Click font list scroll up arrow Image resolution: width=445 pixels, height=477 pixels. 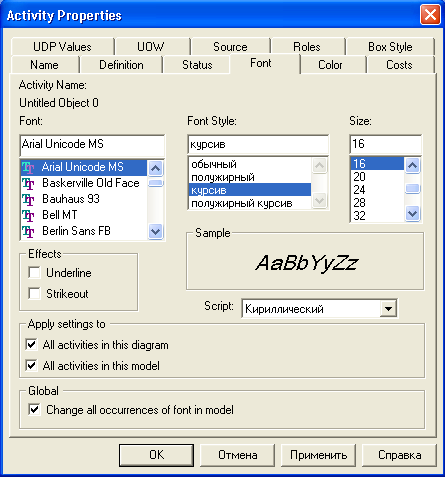(155, 168)
